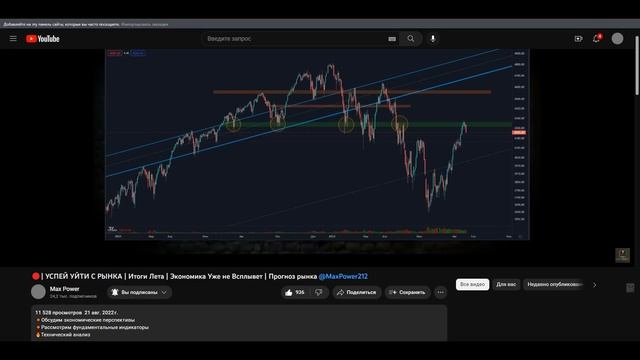Click the Share button
The height and width of the screenshot is (360, 640).
click(357, 292)
